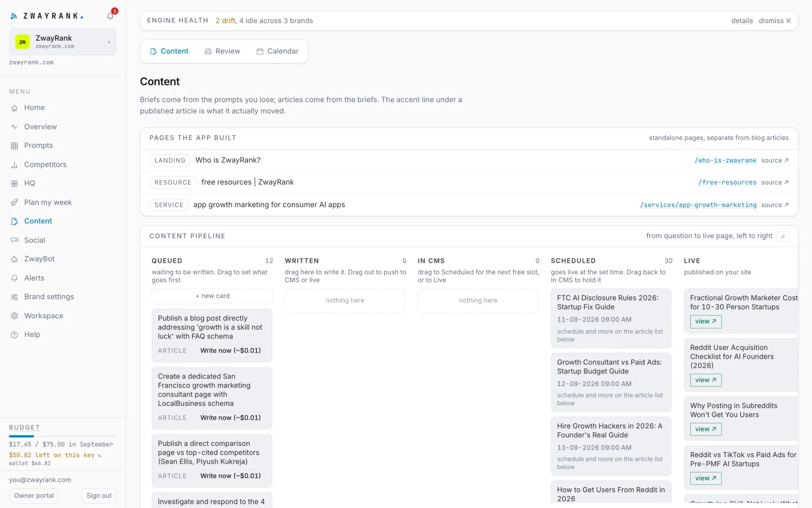
Task: Open source for Who is ZwayRank
Action: pyautogui.click(x=775, y=161)
